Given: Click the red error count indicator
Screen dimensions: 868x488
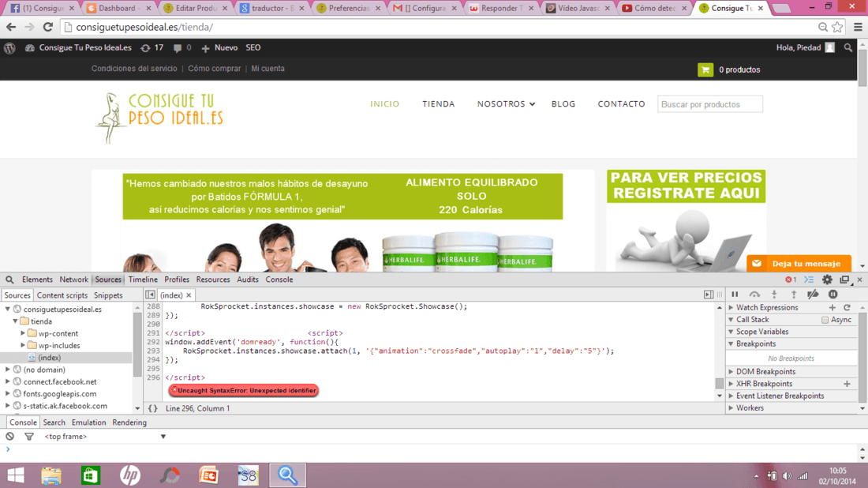Looking at the screenshot, I should pyautogui.click(x=791, y=280).
